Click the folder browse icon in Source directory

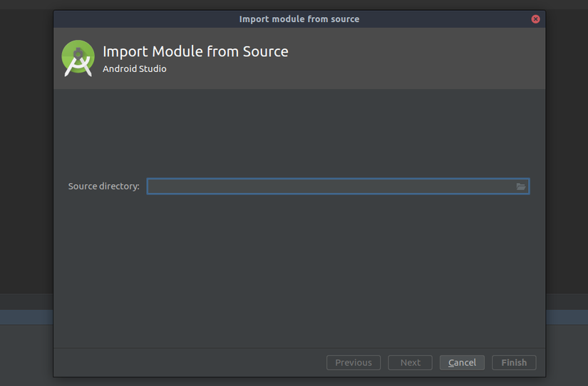(x=521, y=187)
